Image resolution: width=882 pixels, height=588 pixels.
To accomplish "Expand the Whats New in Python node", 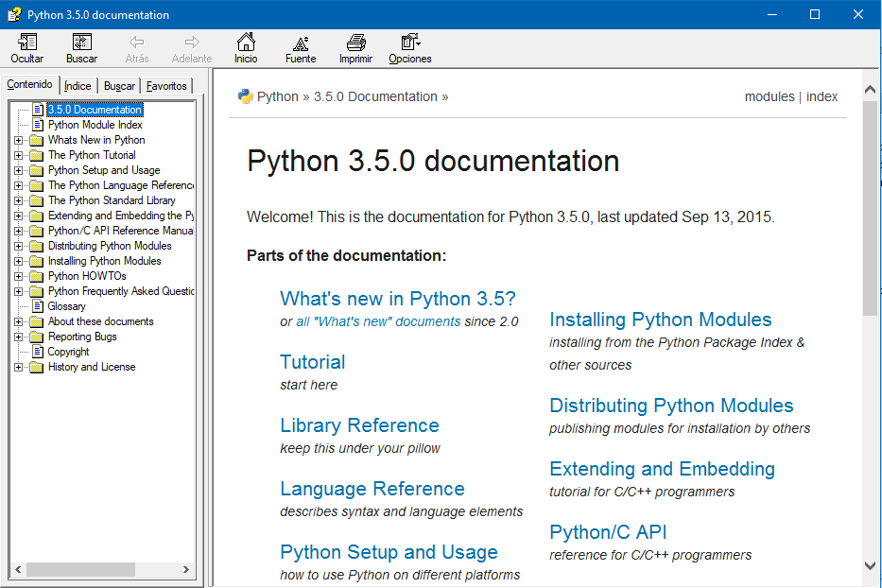I will [x=18, y=140].
